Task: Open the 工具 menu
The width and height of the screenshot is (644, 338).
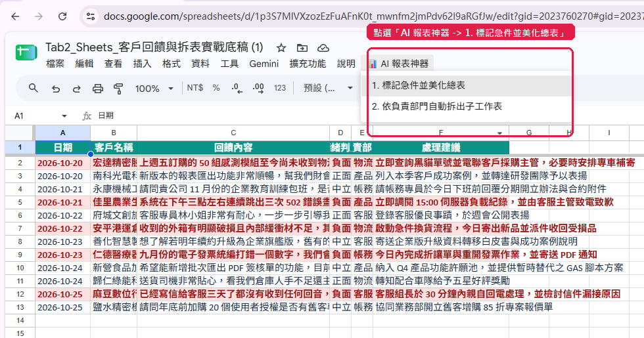Action: coord(229,64)
